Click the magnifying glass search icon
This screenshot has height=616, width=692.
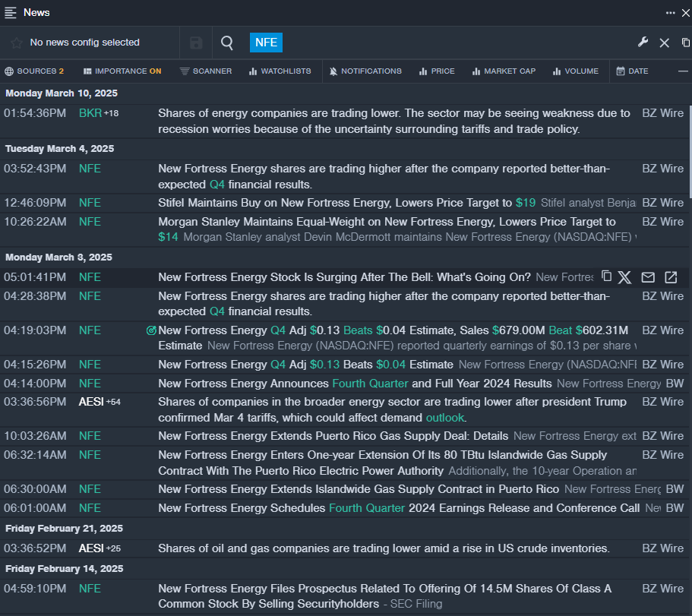tap(227, 43)
